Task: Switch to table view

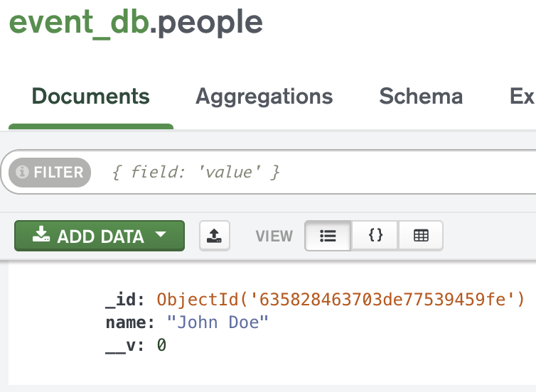Action: coord(421,236)
